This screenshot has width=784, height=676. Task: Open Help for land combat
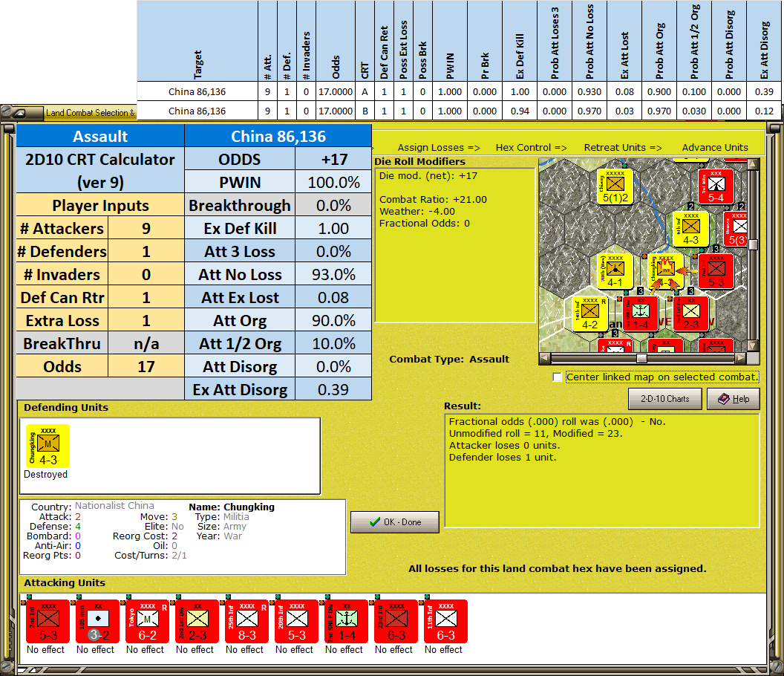(734, 399)
